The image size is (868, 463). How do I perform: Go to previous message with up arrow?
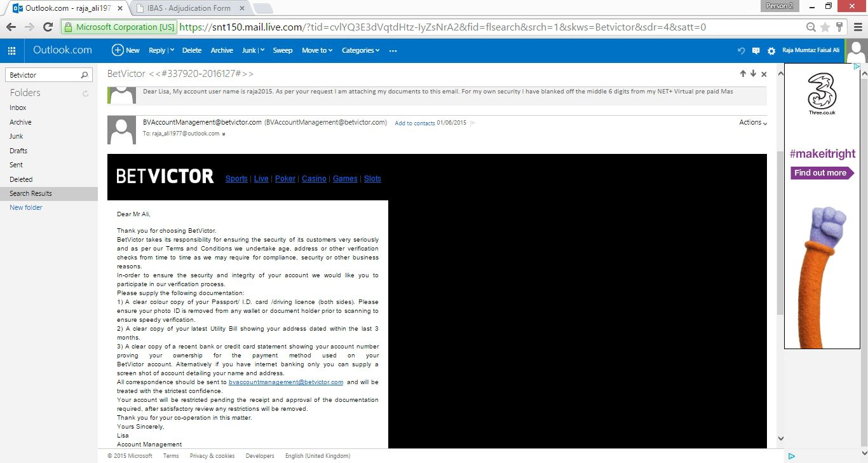point(742,74)
